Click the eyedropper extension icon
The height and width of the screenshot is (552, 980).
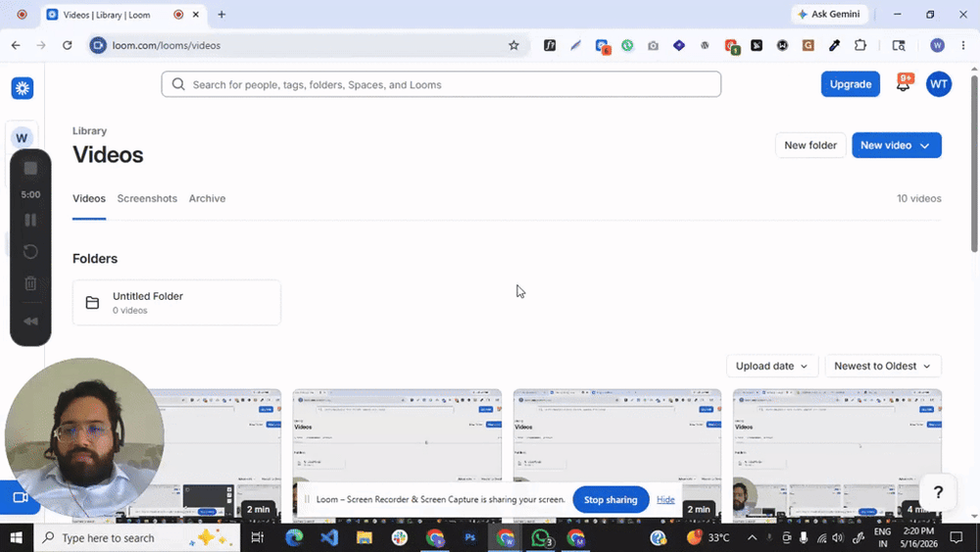pos(834,45)
